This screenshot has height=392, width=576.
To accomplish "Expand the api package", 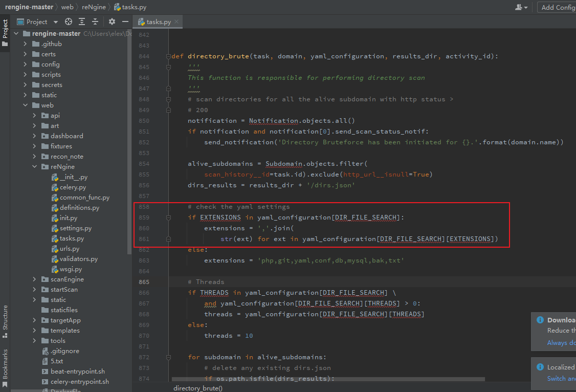I will pyautogui.click(x=34, y=115).
